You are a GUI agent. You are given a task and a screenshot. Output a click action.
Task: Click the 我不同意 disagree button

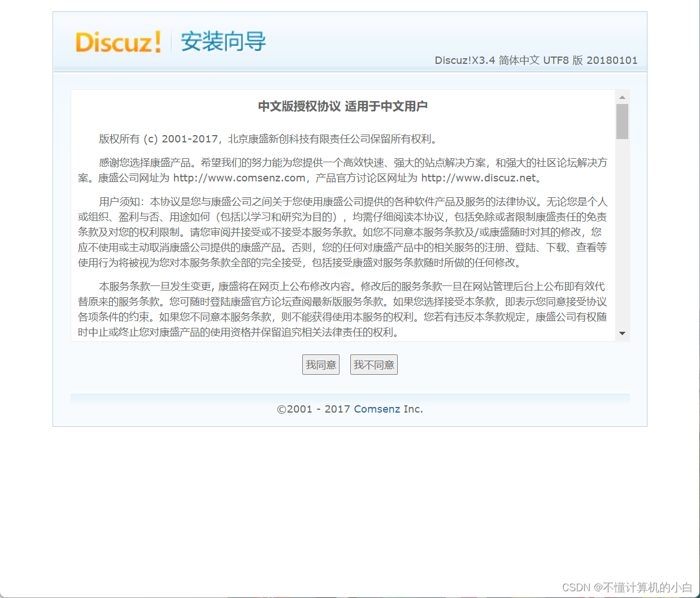coord(374,365)
